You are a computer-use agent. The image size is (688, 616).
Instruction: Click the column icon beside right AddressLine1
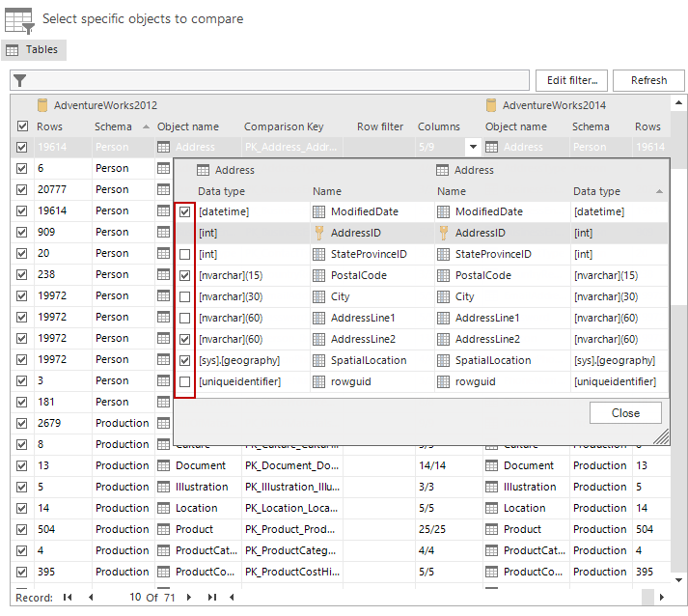(443, 318)
